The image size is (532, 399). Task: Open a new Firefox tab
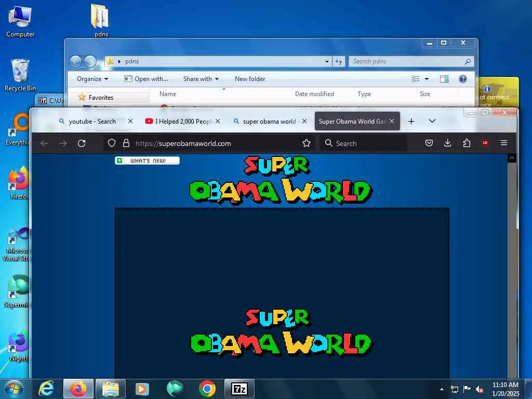pos(411,121)
